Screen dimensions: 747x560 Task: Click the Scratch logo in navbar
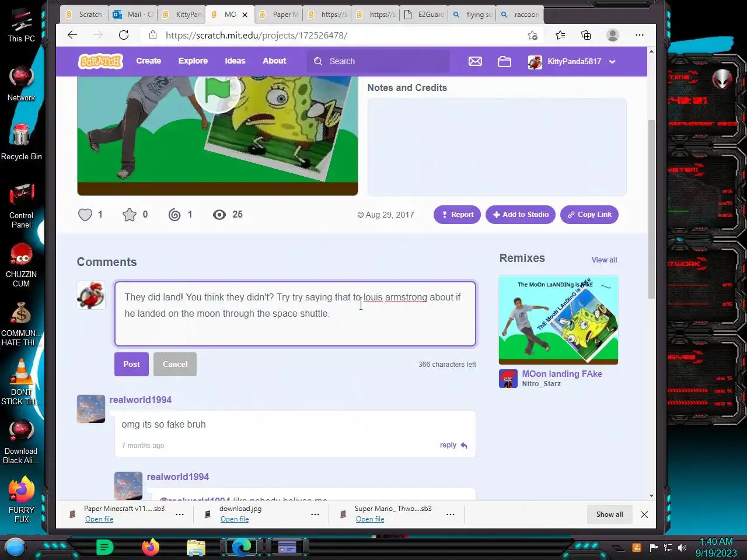pyautogui.click(x=101, y=61)
